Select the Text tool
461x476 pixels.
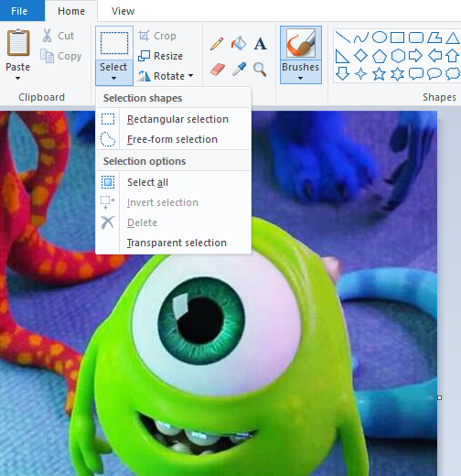pyautogui.click(x=260, y=44)
